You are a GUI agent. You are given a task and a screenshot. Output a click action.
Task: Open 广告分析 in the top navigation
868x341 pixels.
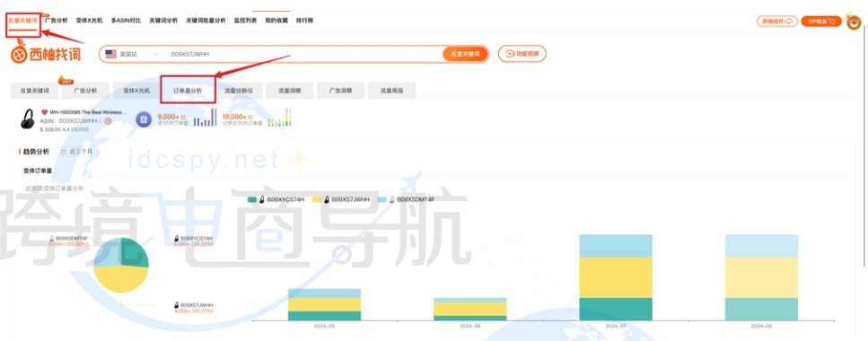(56, 21)
